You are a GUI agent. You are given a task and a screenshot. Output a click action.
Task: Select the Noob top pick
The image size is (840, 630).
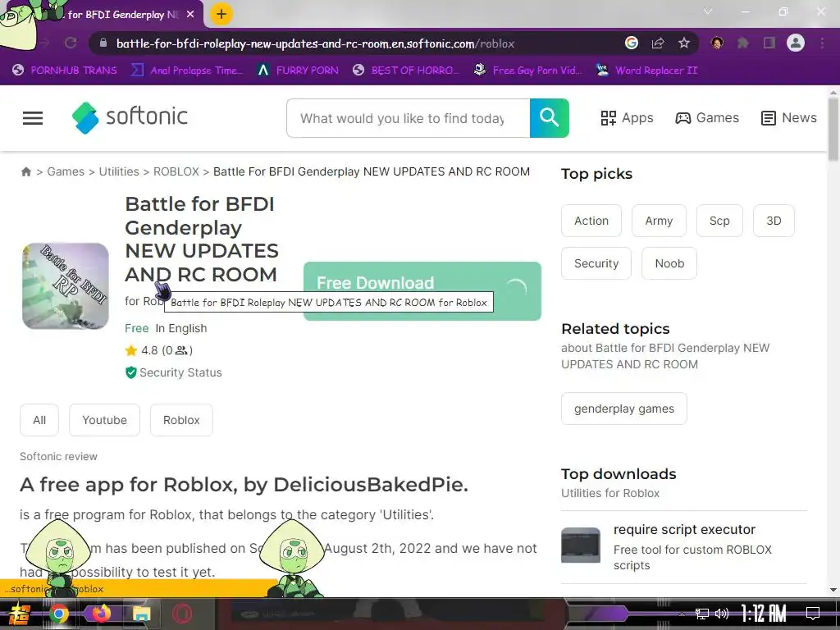coord(669,263)
